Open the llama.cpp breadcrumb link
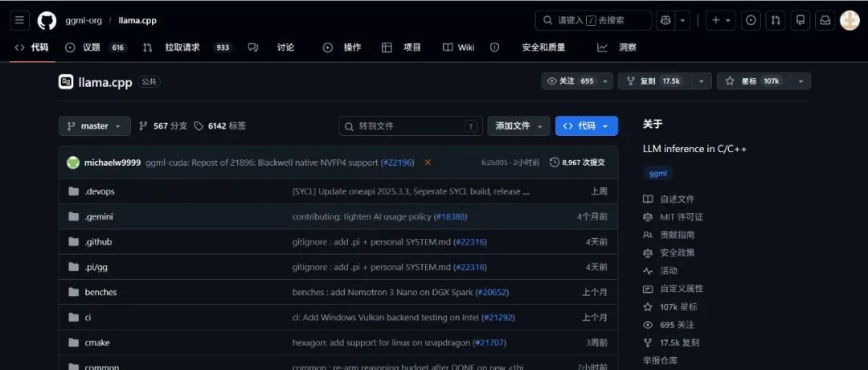Image resolution: width=868 pixels, height=370 pixels. coord(137,20)
